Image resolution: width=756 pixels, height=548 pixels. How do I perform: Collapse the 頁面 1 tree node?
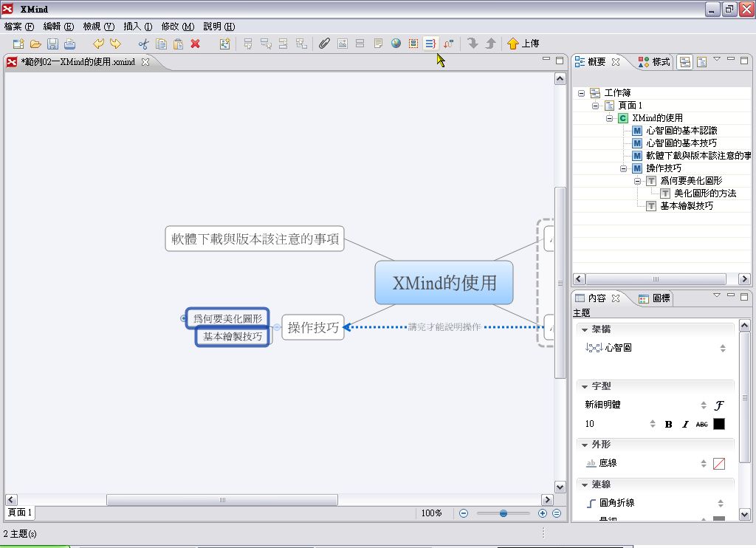596,106
